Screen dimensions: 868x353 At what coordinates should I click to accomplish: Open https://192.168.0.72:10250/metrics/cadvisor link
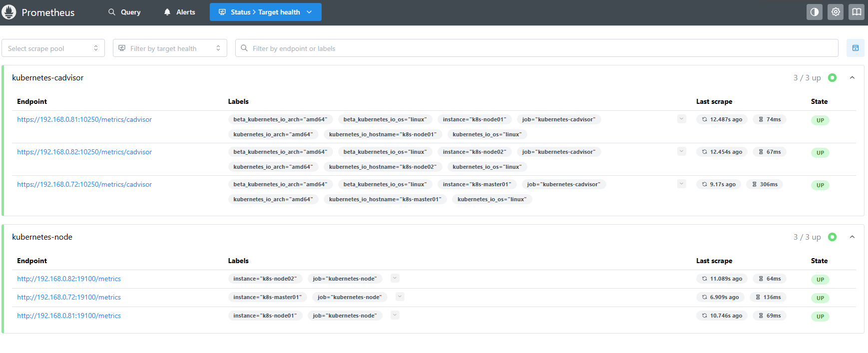click(84, 184)
